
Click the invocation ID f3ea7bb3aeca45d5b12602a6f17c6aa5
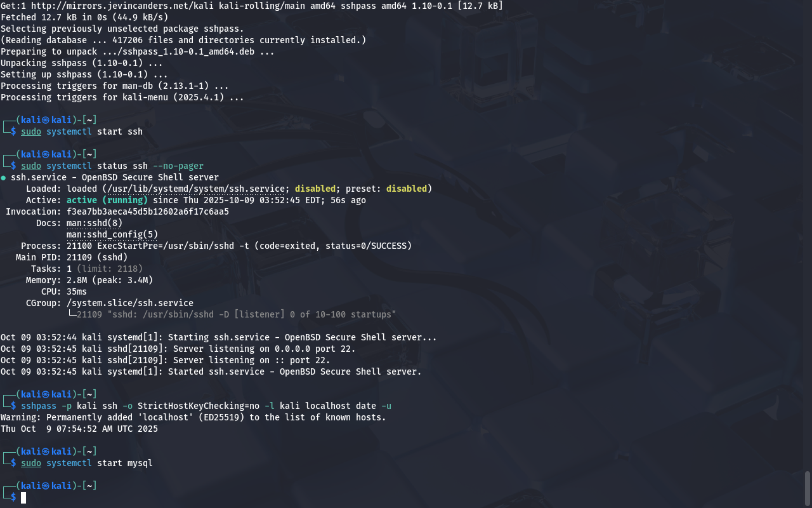pyautogui.click(x=148, y=211)
